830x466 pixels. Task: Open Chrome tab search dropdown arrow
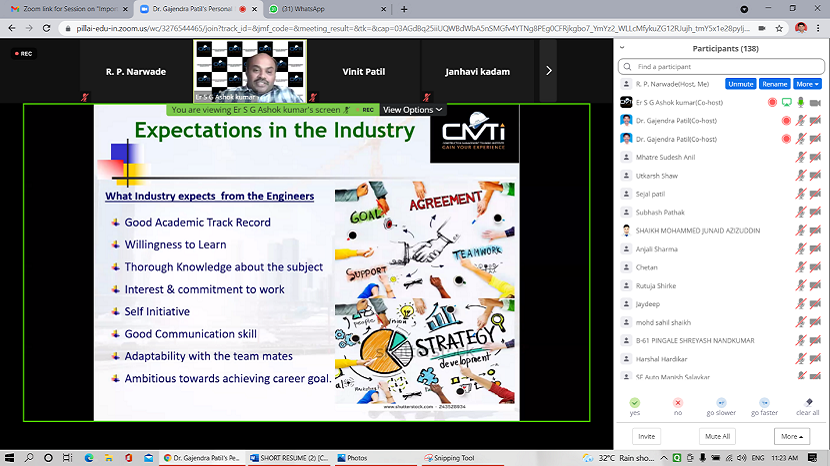(744, 9)
